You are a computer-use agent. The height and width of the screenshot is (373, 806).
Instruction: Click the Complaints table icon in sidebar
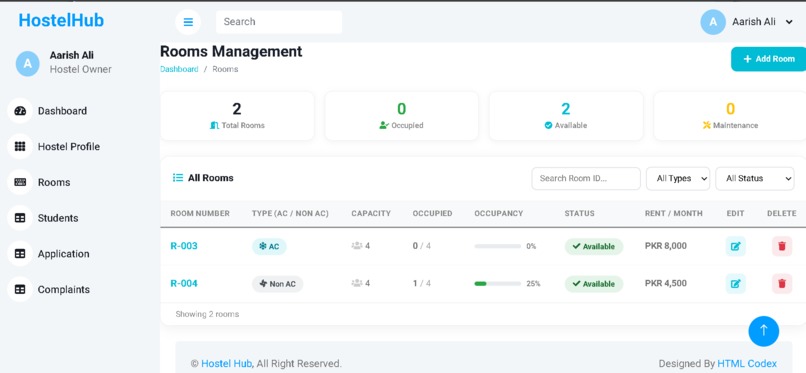(x=20, y=289)
